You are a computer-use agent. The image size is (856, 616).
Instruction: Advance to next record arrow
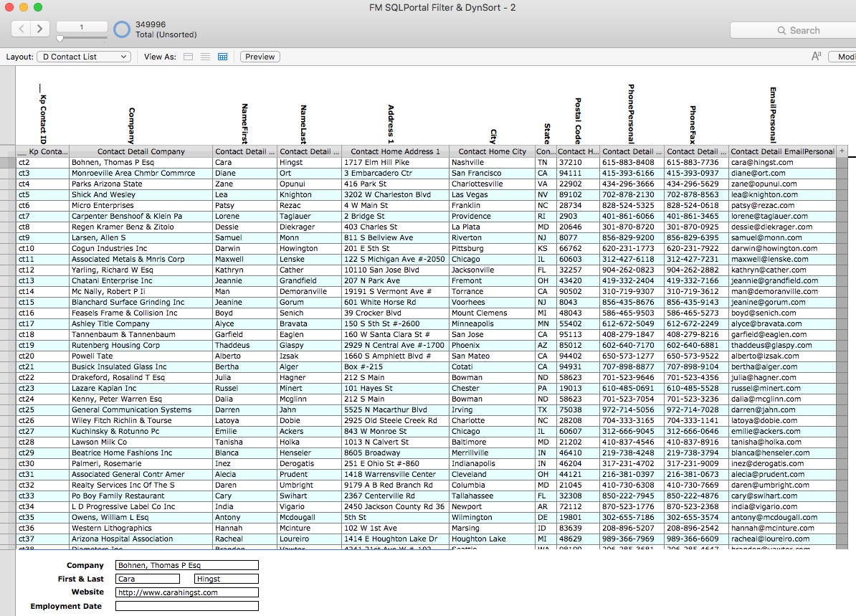click(x=40, y=29)
